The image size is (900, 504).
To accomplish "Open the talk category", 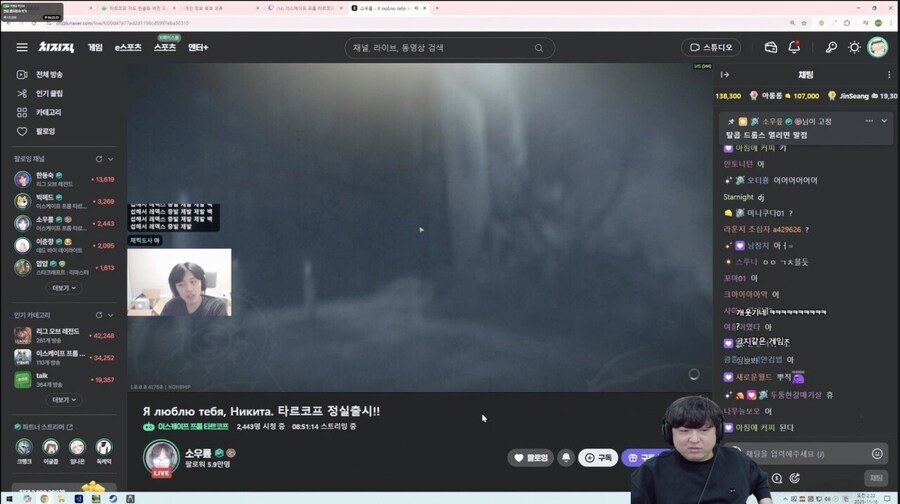I will click(x=64, y=379).
